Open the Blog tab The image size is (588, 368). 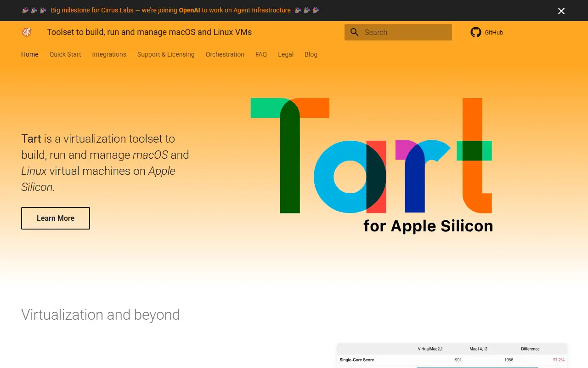point(311,54)
